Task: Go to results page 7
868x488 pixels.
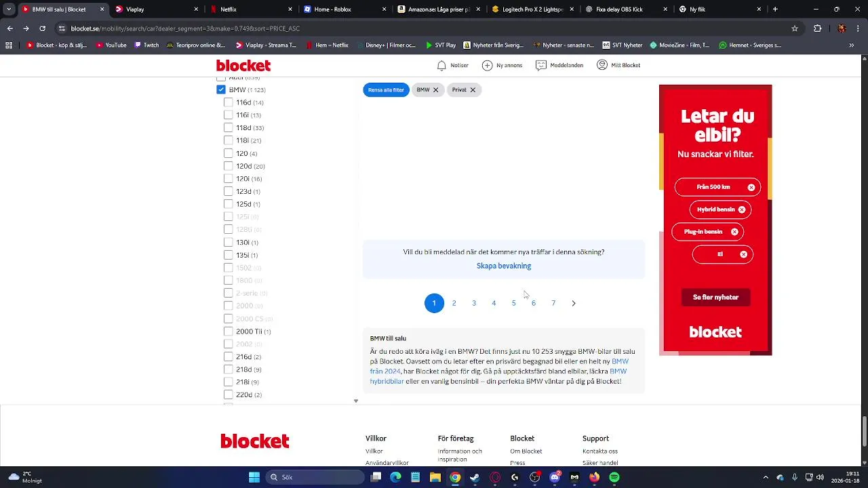Action: coord(553,303)
